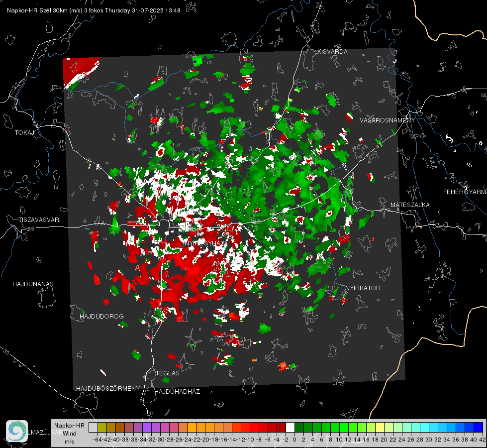Click the darkest blue last legend swatch

click(x=479, y=428)
